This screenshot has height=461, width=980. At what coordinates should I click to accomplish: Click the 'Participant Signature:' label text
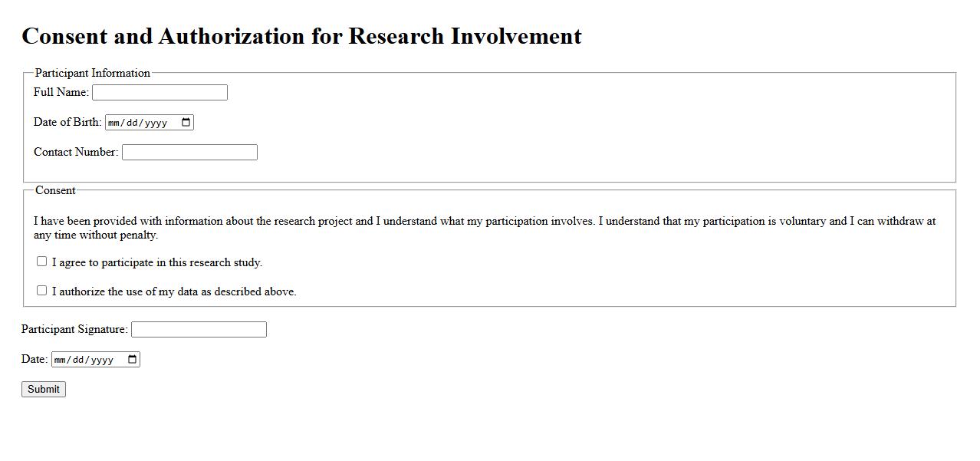click(x=74, y=329)
